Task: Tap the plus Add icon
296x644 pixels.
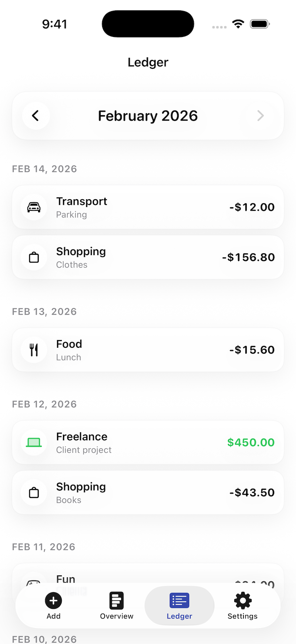Action: click(54, 601)
